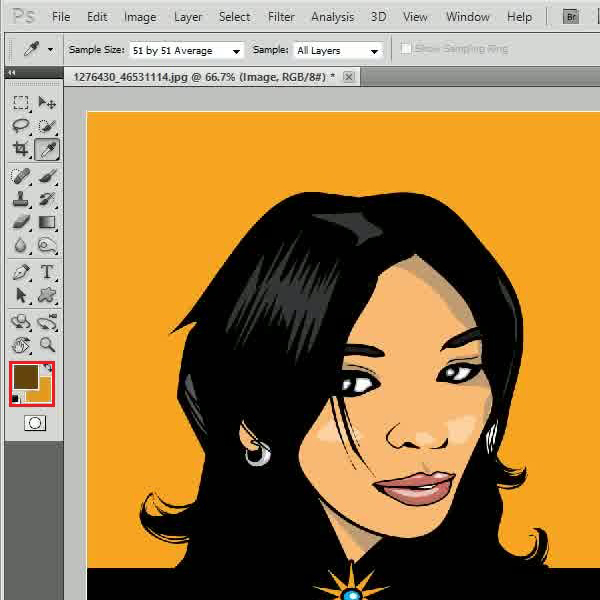Open the Filter menu
The height and width of the screenshot is (600, 600).
281,17
